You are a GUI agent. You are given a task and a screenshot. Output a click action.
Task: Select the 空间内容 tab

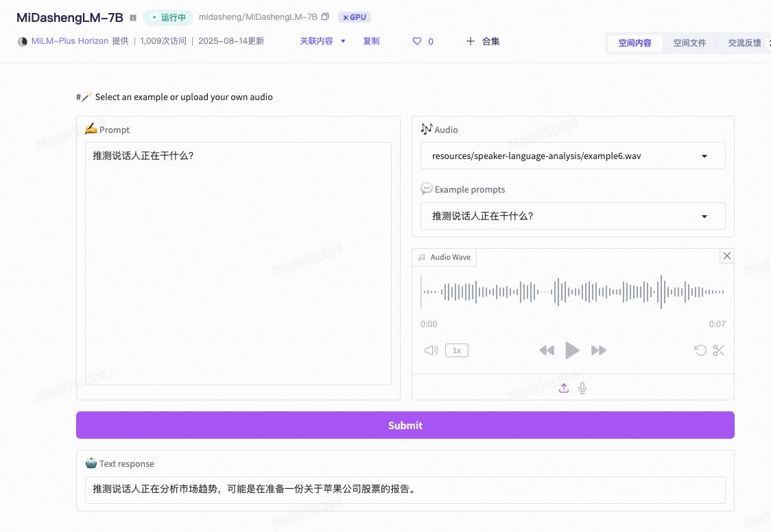(x=634, y=43)
